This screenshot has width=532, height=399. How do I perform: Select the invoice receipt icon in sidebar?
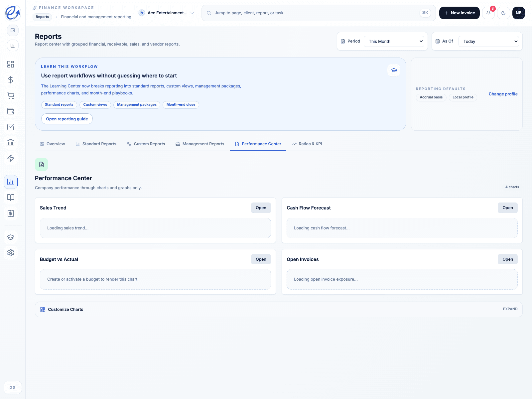pos(11,213)
